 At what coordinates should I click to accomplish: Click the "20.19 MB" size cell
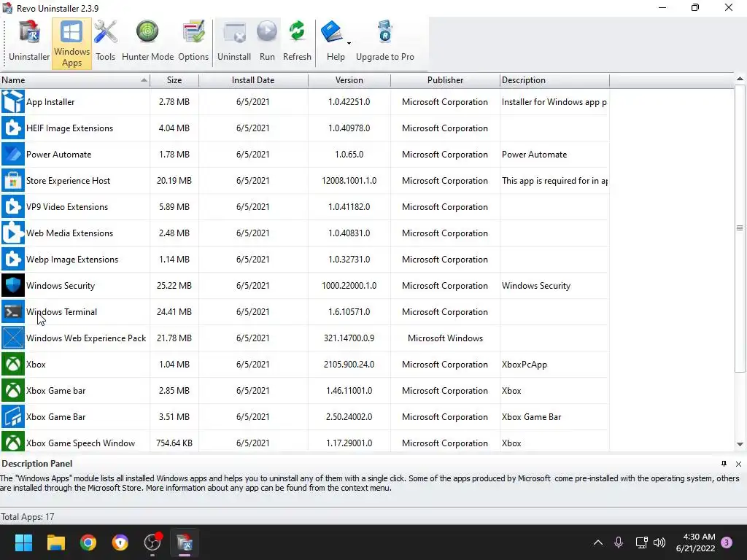(174, 181)
